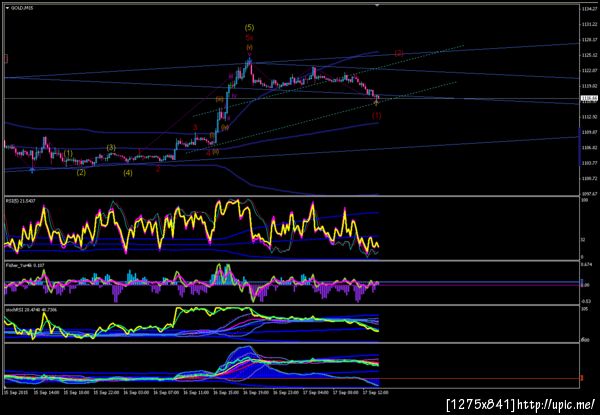Click the blue arrow marker under first low candle

pos(32,170)
